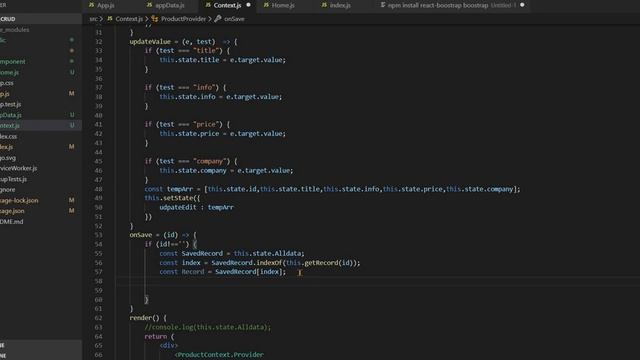Screen dimensions: 640x360
Task: Click the unsaved dot on the untitled tab
Action: [522, 5]
